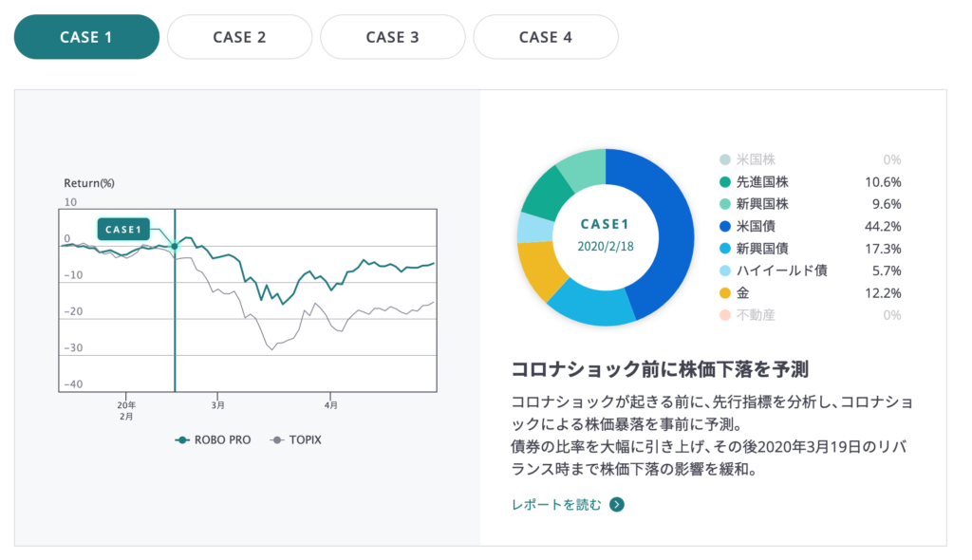Viewport: 972px width, 560px height.
Task: Open the CASE 3 tab
Action: point(392,37)
